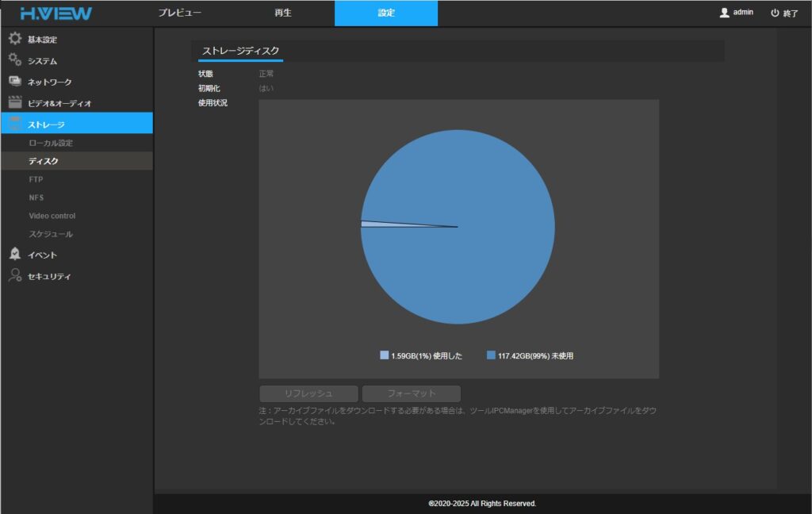Click the フォーマット button

(x=412, y=393)
